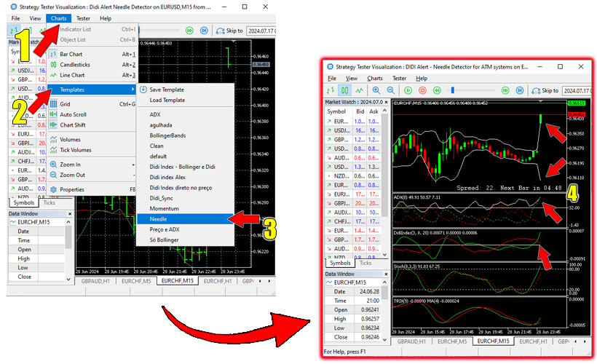Choose Bar Chart in Charts menu

[x=92, y=54]
